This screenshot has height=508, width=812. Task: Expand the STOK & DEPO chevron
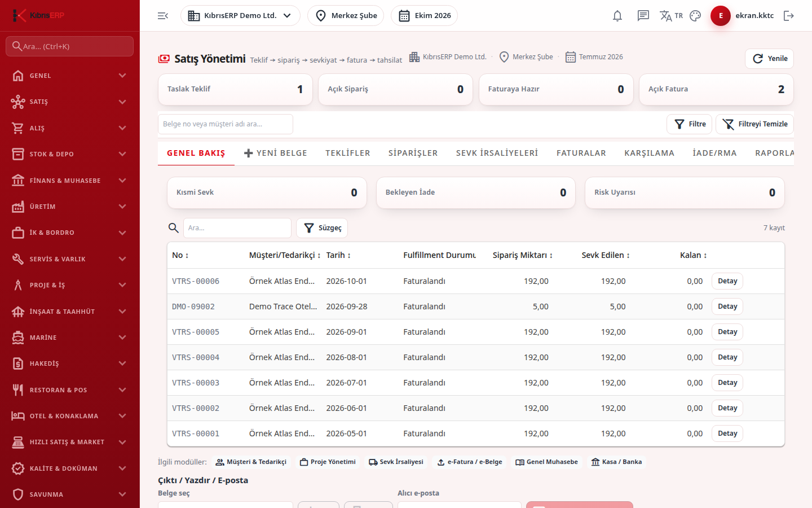[x=122, y=154]
